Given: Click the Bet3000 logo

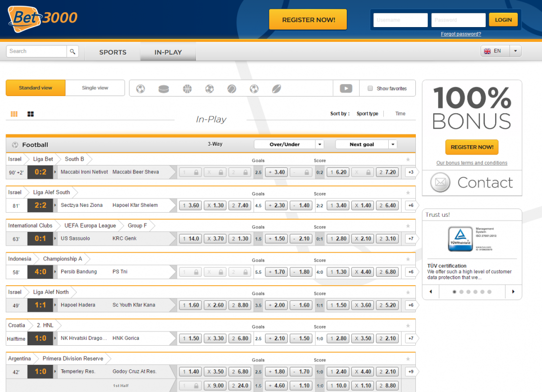Looking at the screenshot, I should click(x=42, y=19).
